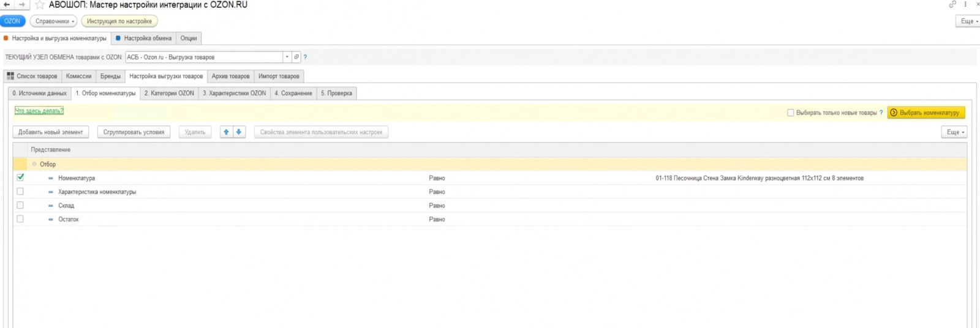Click Свойства элемента пользовательских настроек
Screen dimensions: 980x328
click(x=321, y=132)
